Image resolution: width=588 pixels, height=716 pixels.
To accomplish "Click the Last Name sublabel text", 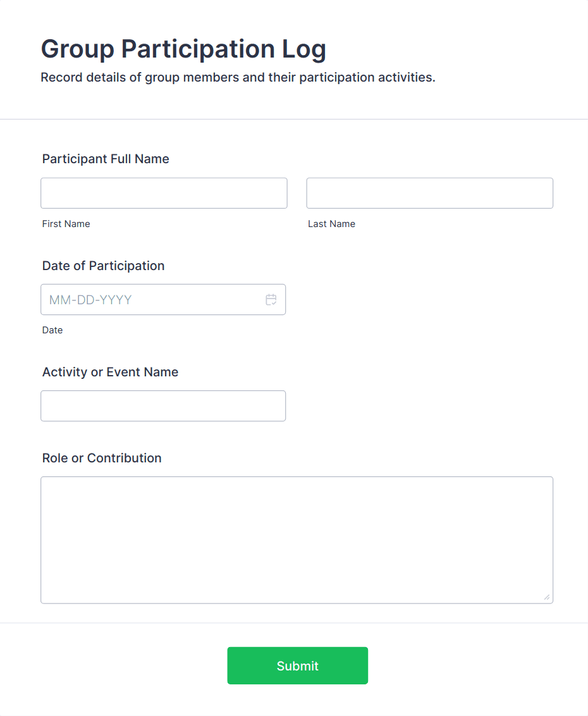I will point(331,223).
